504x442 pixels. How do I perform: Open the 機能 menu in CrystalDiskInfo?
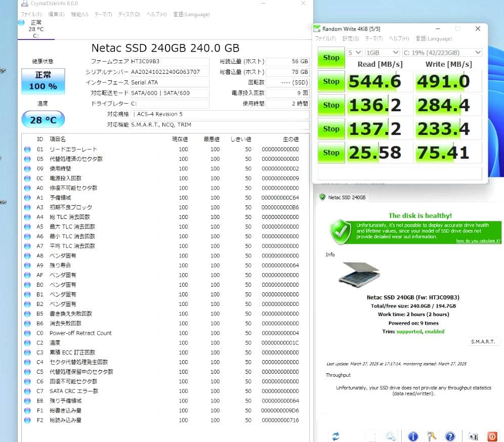[x=79, y=15]
